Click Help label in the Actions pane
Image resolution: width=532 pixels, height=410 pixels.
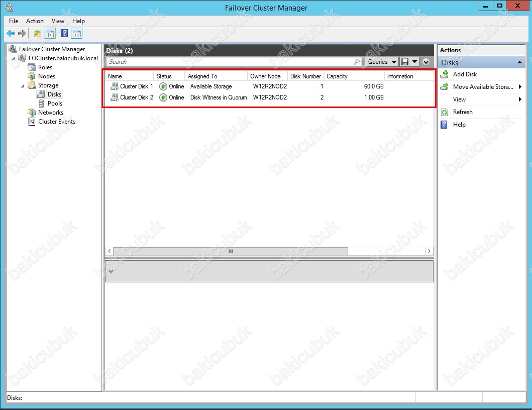pyautogui.click(x=459, y=125)
